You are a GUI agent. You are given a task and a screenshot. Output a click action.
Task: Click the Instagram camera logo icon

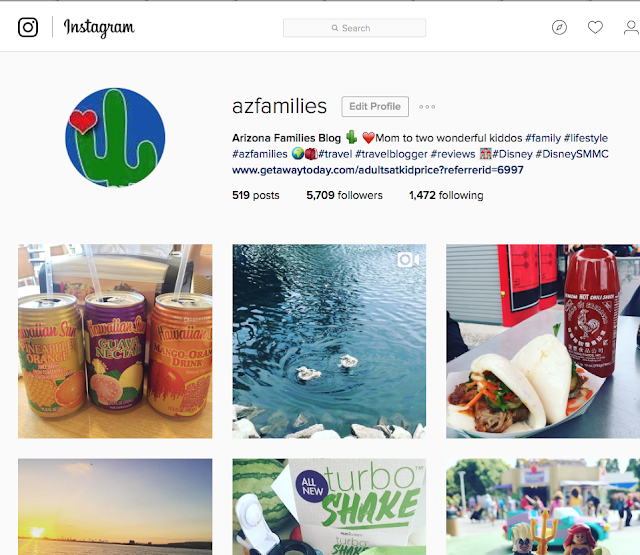tap(28, 27)
